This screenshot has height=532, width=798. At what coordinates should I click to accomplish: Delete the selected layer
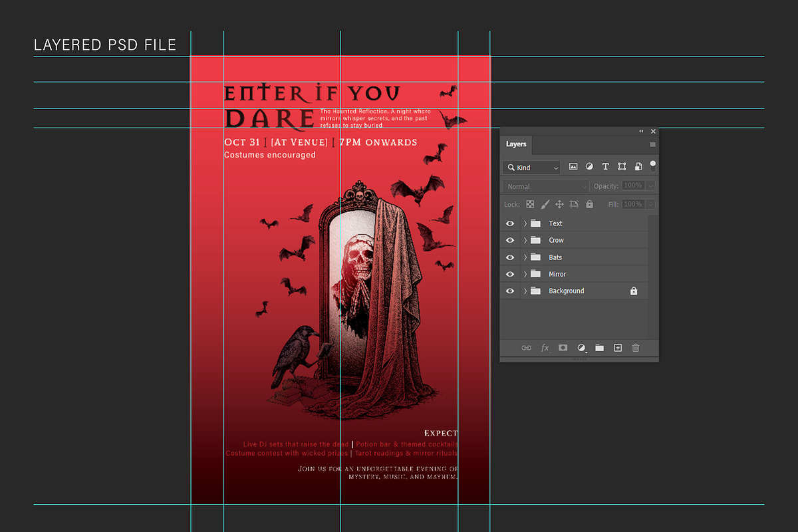tap(635, 347)
